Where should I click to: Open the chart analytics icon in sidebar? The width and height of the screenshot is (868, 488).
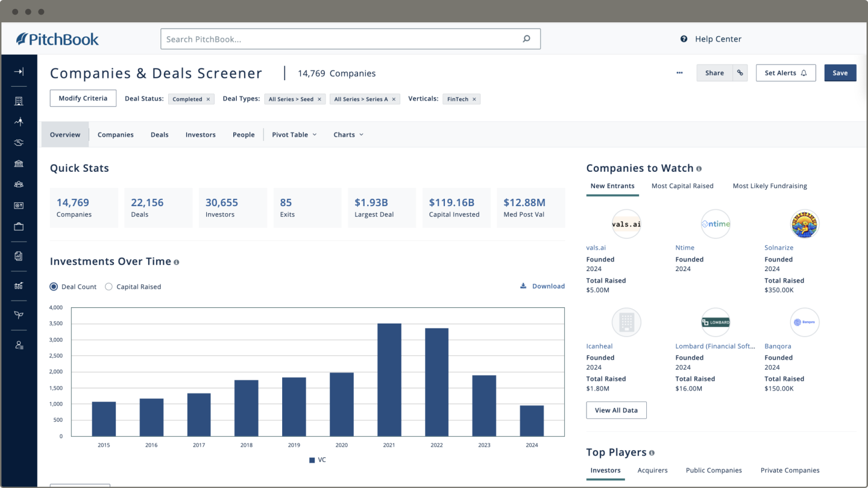click(19, 286)
